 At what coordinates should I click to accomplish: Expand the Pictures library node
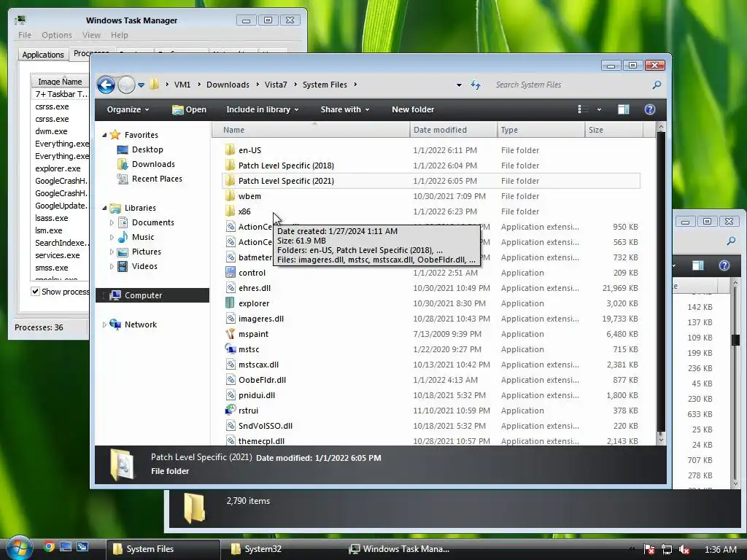112,252
